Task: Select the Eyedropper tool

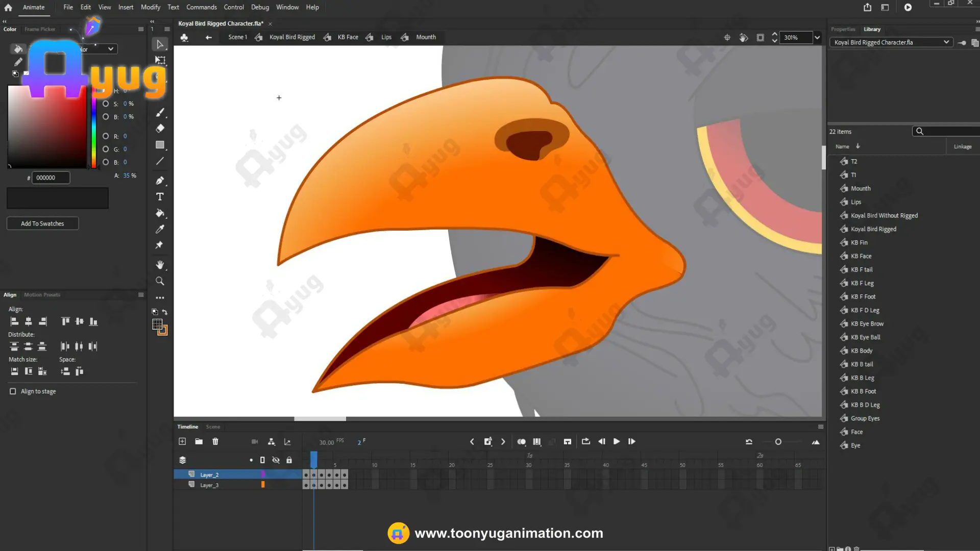Action: click(x=160, y=229)
